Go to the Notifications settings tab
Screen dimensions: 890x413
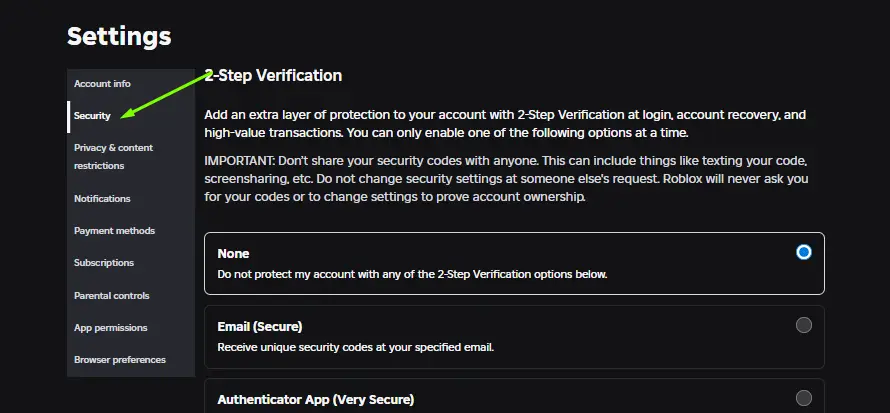(x=102, y=199)
